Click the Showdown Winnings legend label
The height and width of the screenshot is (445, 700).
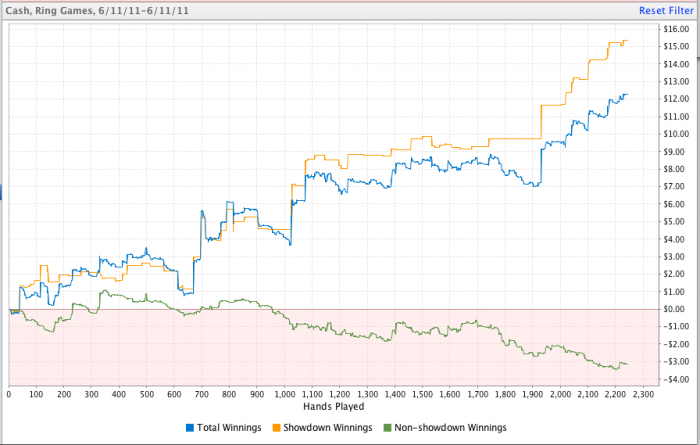tap(328, 428)
